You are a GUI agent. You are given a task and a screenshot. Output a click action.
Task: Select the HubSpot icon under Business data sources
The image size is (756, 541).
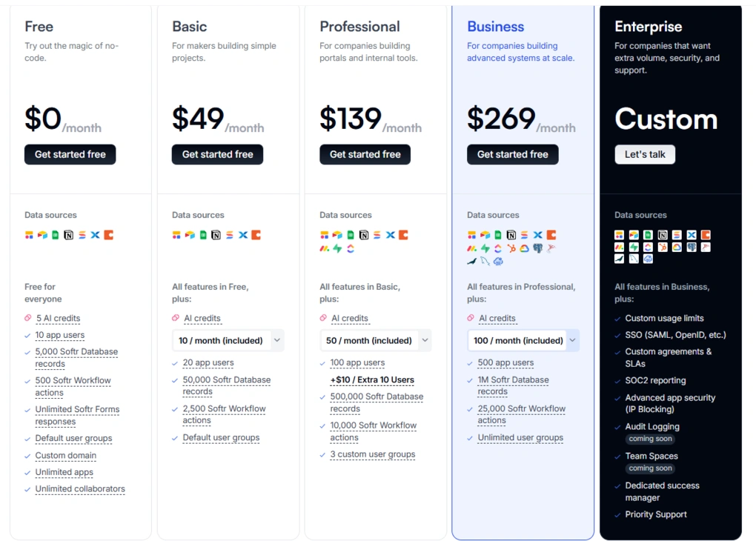pyautogui.click(x=511, y=249)
